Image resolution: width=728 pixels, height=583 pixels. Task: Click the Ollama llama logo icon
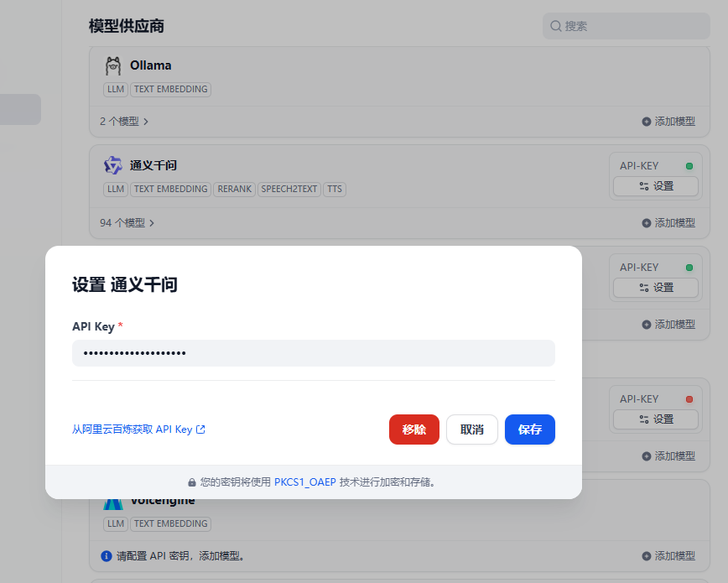(x=113, y=66)
